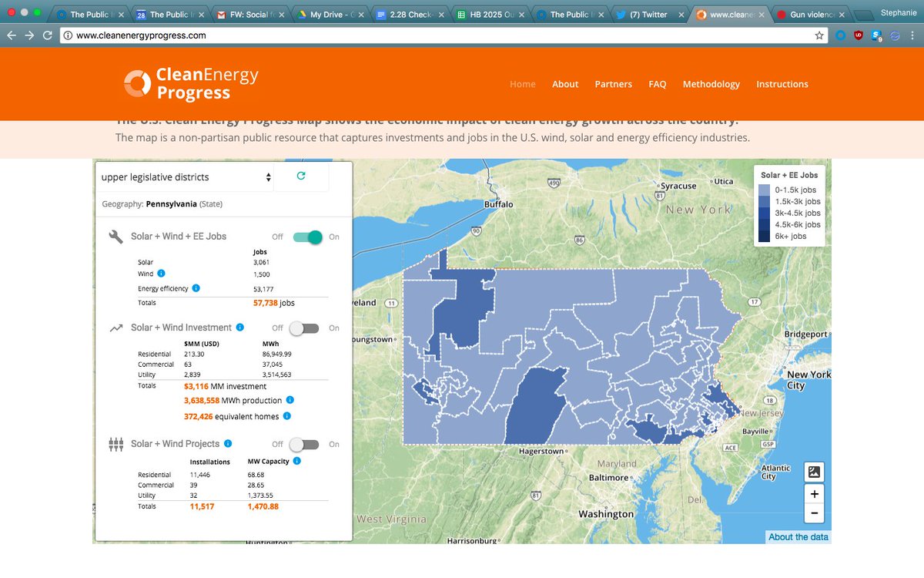Zoom out on the map

click(814, 513)
